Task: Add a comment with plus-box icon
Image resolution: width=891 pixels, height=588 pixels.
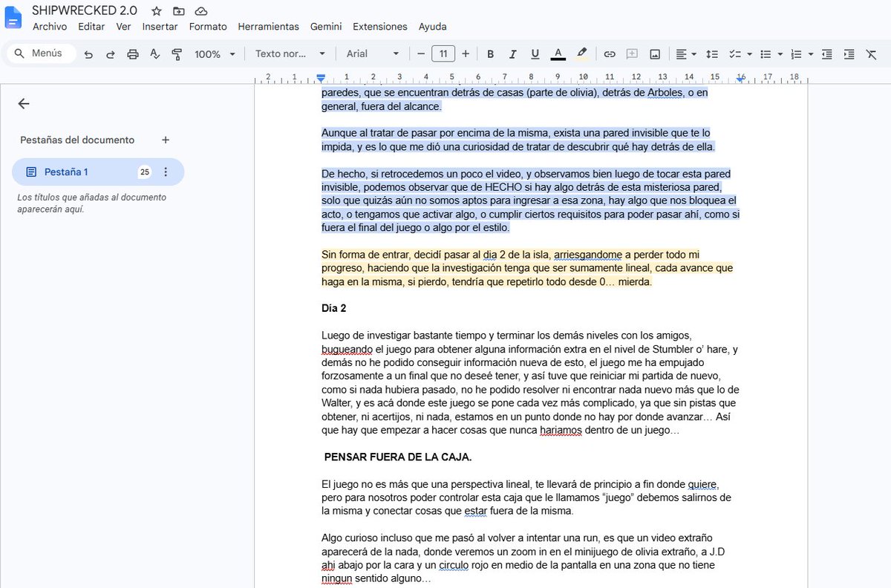Action: tap(632, 54)
